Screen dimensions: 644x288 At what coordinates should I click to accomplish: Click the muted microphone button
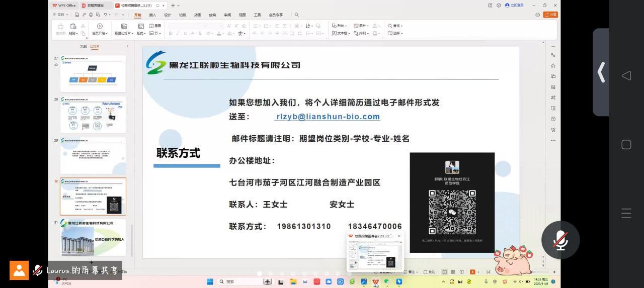[x=560, y=240]
